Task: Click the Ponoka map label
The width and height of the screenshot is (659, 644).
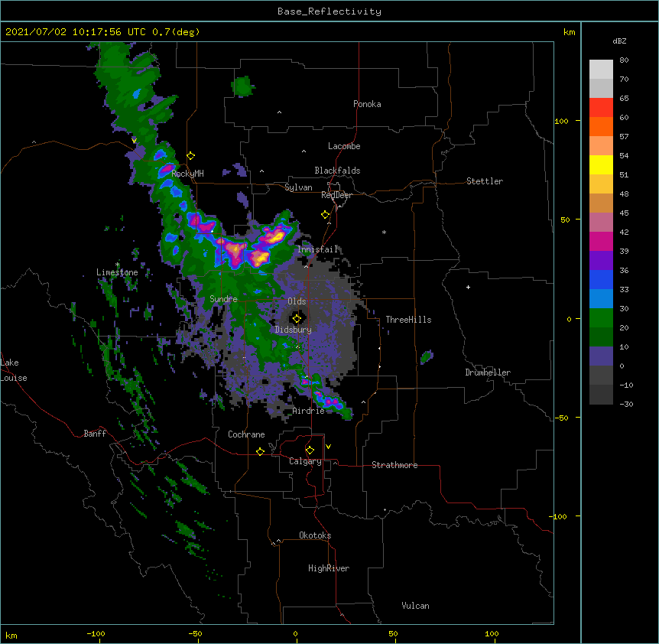Action: click(x=367, y=104)
